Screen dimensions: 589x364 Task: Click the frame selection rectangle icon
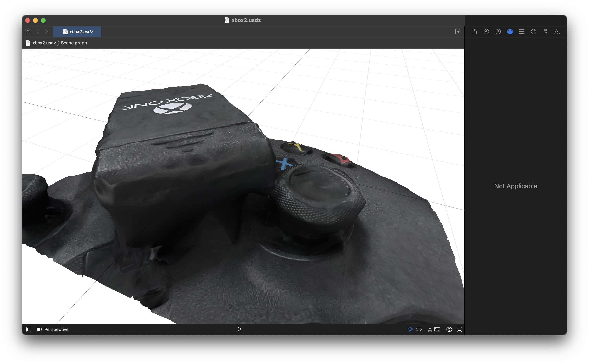pyautogui.click(x=437, y=329)
